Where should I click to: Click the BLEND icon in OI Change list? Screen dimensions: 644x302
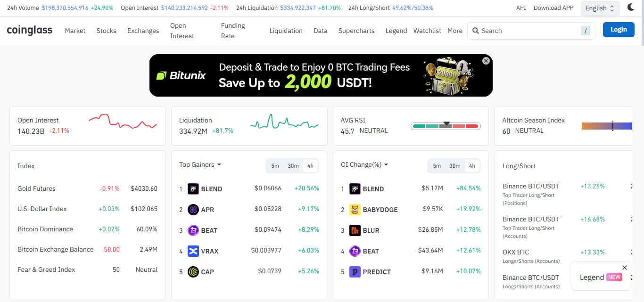click(x=355, y=189)
